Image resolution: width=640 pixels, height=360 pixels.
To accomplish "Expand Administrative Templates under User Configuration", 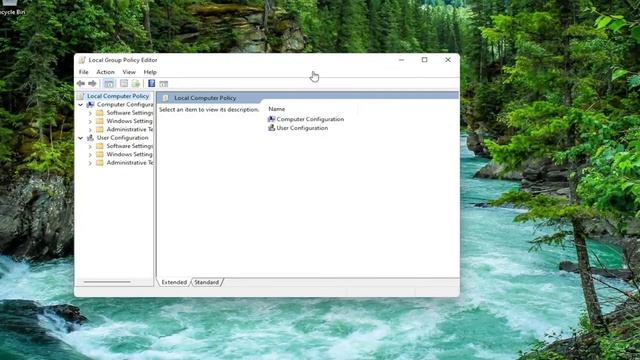I will point(90,163).
